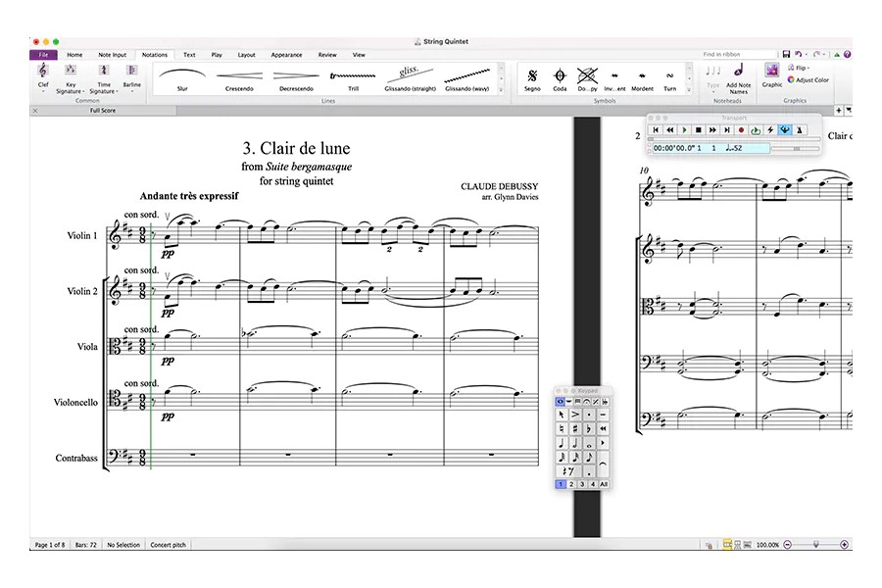This screenshot has width=882, height=588.
Task: Insert the Coda symbol
Action: (560, 78)
